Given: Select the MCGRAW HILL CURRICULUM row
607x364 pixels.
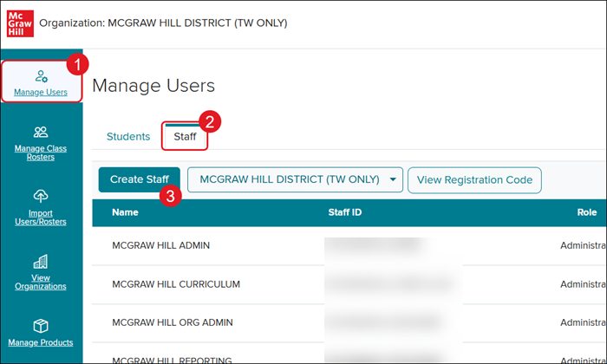Looking at the screenshot, I should coord(176,284).
